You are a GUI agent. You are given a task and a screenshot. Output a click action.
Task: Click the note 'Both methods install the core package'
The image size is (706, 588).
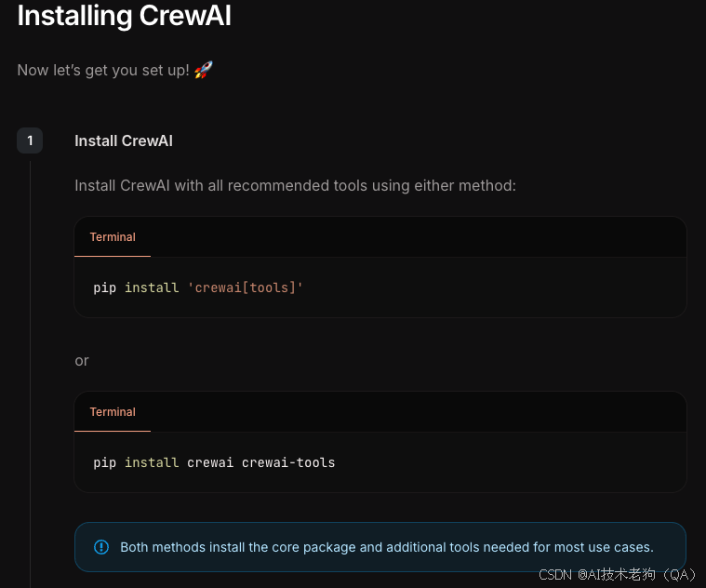[387, 547]
